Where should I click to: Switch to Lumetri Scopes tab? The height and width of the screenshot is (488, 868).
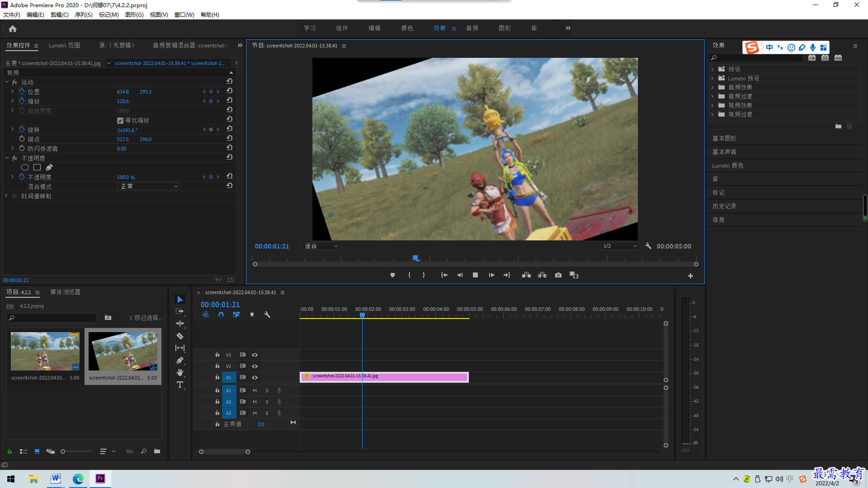click(x=64, y=46)
